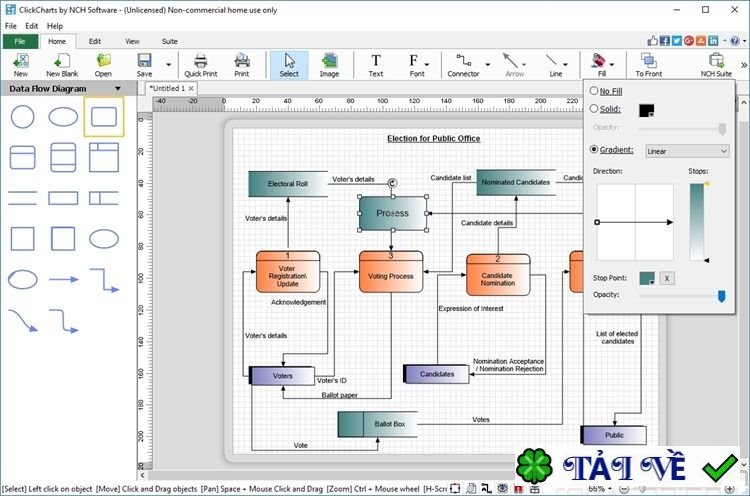Viewport: 750px width, 496px height.
Task: Click the green File ribbon button
Action: pos(20,42)
